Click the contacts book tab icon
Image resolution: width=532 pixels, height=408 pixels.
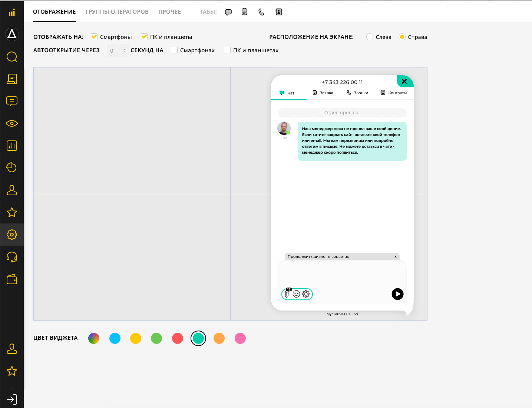[x=278, y=12]
